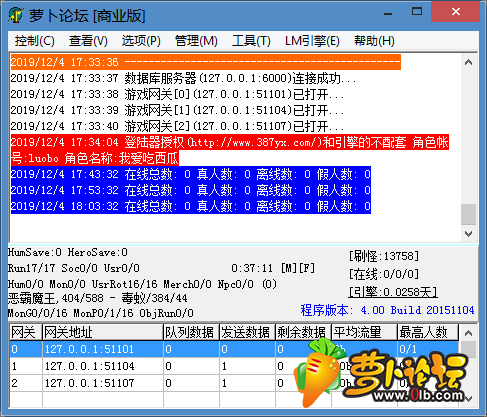Select gateway row 127.0.0.1:51107

(x=234, y=383)
